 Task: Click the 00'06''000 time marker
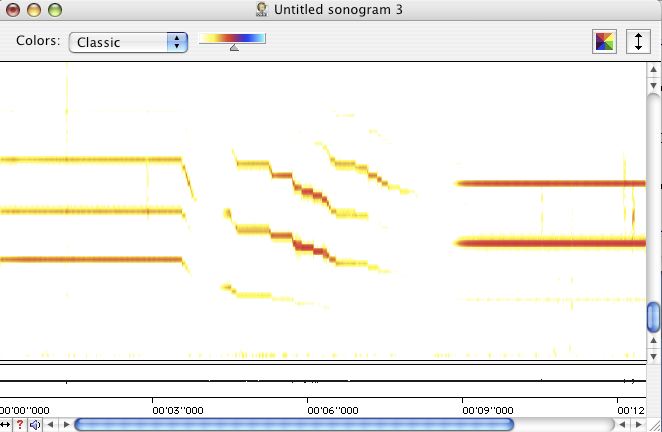[333, 410]
